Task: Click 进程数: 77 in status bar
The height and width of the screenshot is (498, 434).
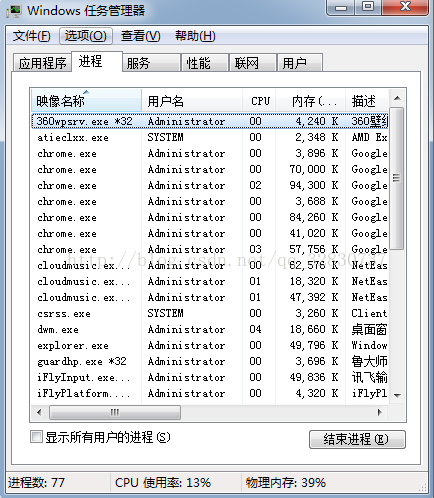Action: 36,483
